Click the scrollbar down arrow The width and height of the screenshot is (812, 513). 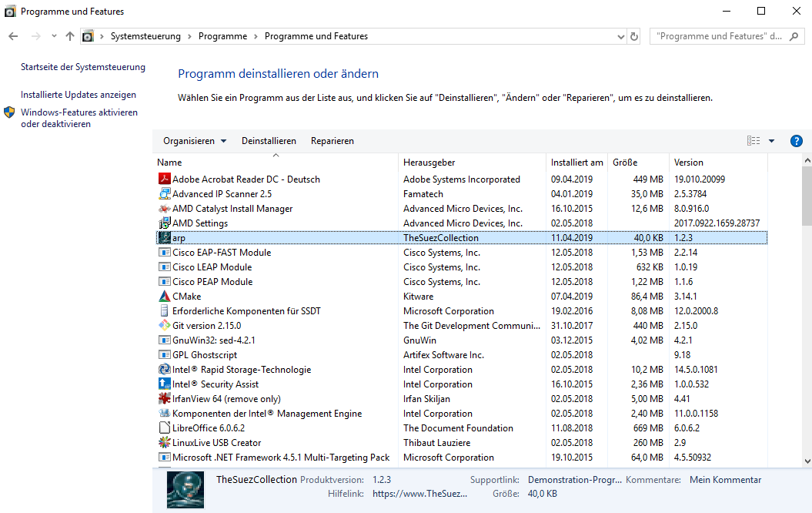click(807, 461)
